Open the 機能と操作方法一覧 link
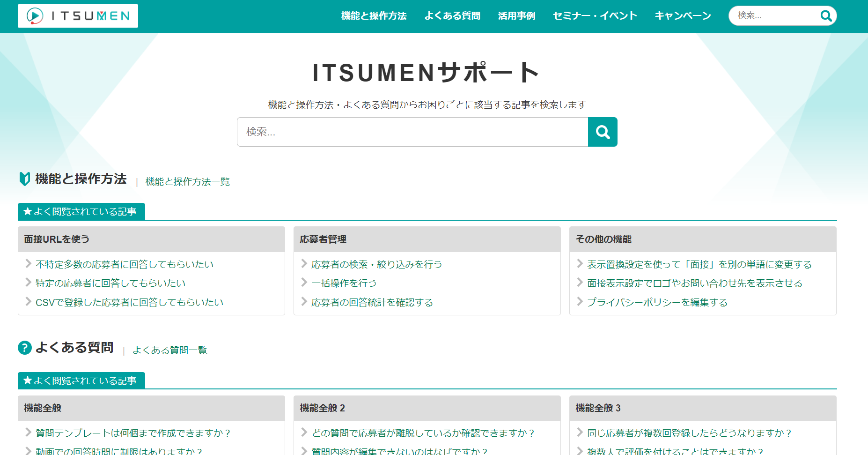 [x=187, y=181]
